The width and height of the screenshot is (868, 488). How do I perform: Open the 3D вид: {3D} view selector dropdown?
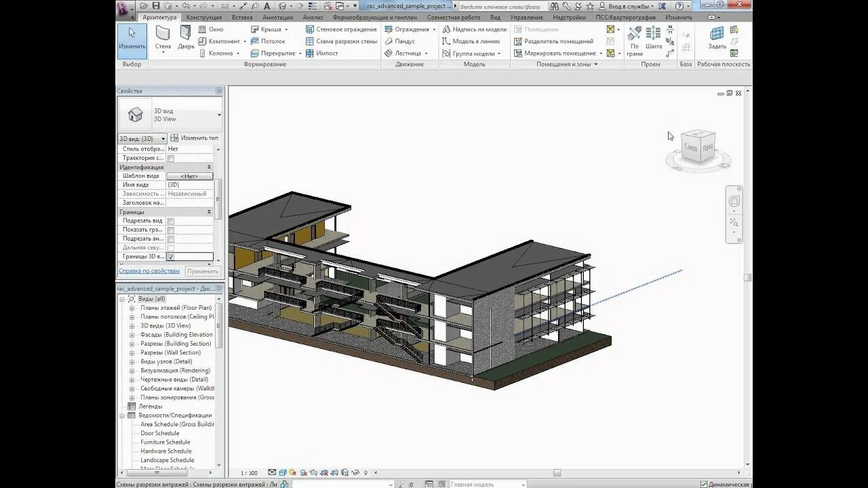click(142, 138)
